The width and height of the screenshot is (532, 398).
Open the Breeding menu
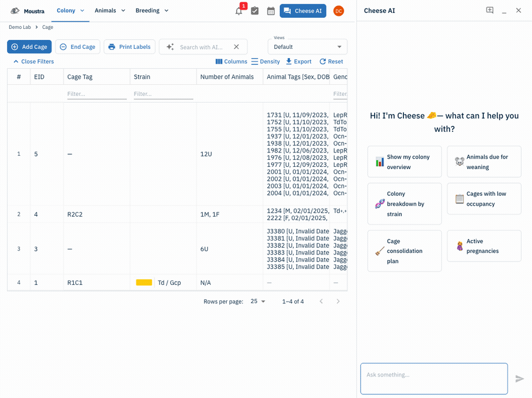152,11
